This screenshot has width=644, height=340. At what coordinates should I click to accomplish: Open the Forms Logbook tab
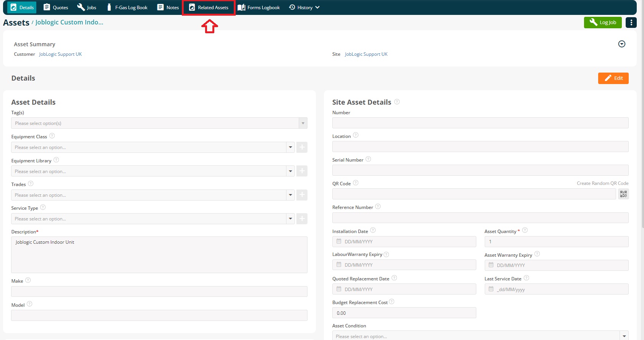[x=259, y=7]
